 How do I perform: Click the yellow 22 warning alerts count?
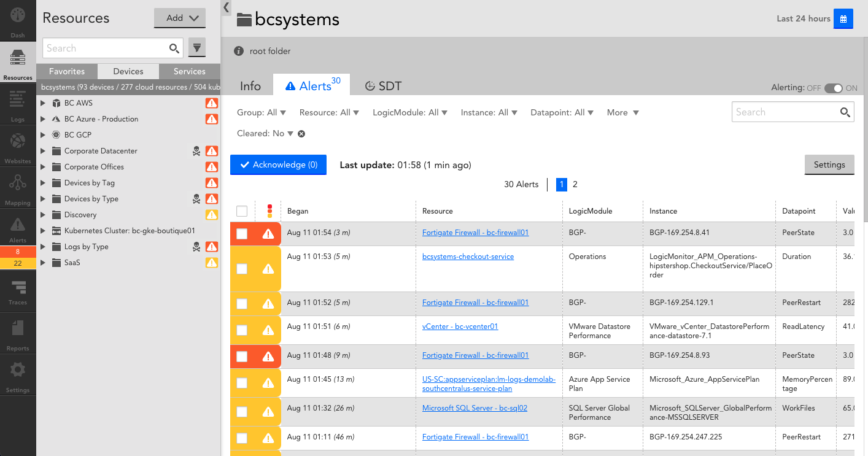pos(18,263)
